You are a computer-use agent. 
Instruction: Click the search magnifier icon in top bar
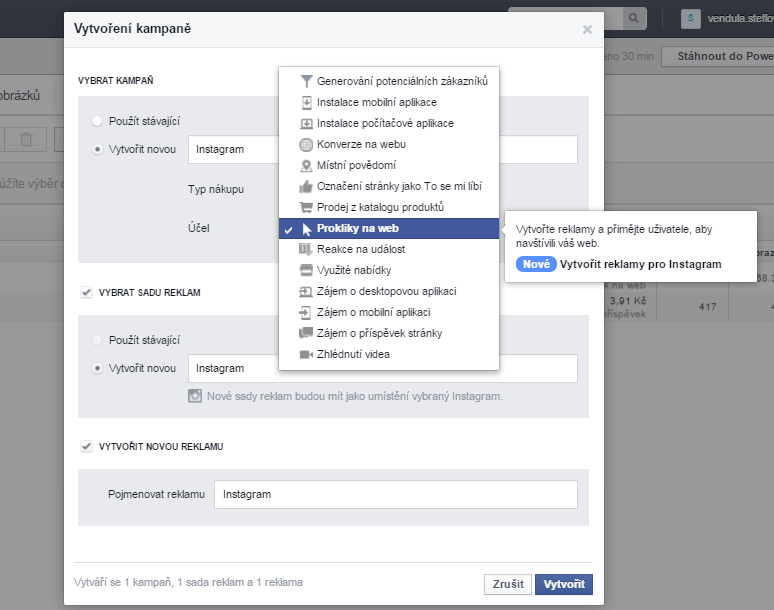tap(634, 19)
